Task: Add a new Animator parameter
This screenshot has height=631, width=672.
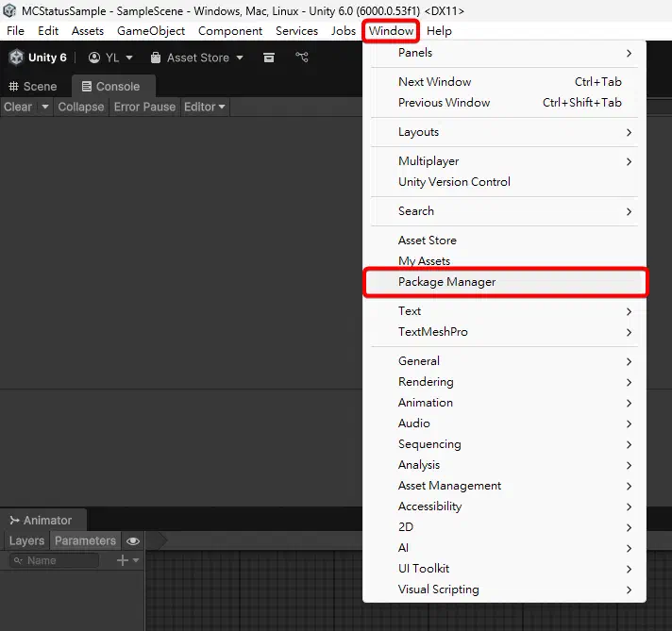Action: point(127,560)
